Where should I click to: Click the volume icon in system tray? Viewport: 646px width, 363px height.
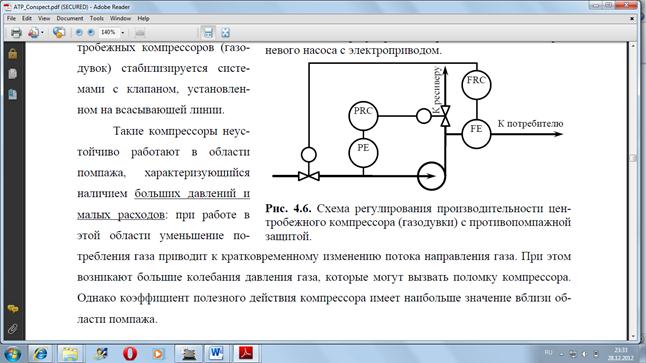click(x=584, y=354)
